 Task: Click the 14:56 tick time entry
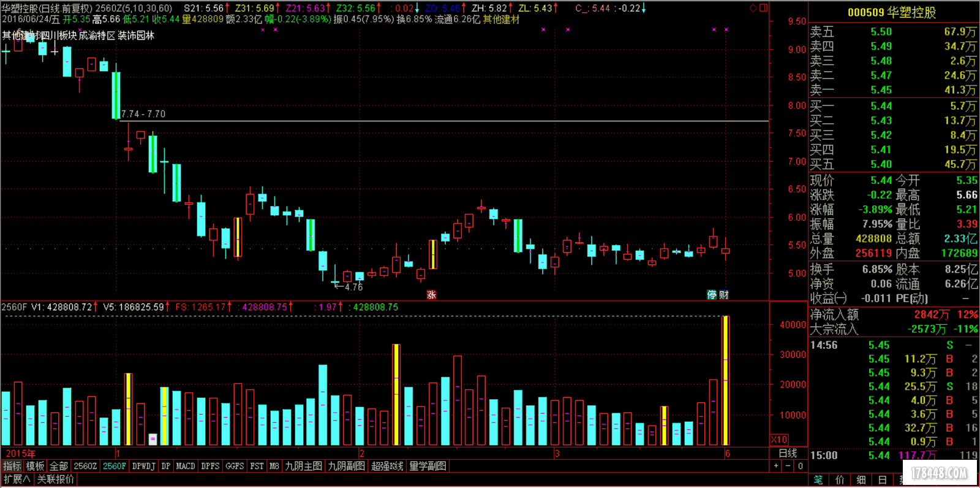pos(824,345)
